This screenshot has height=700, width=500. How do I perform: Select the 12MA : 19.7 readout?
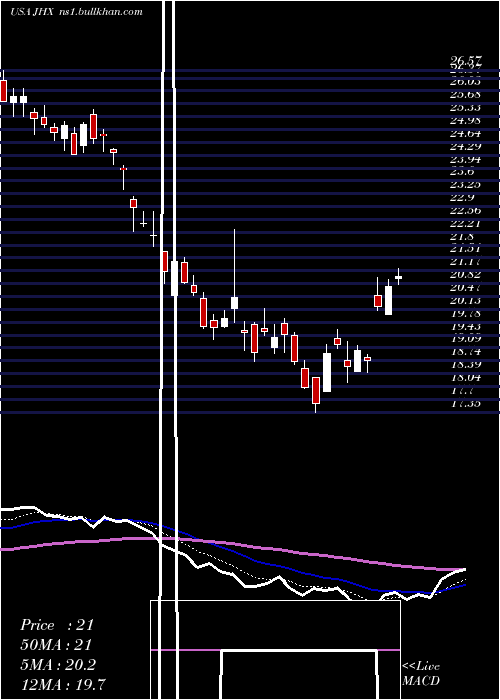tap(63, 684)
